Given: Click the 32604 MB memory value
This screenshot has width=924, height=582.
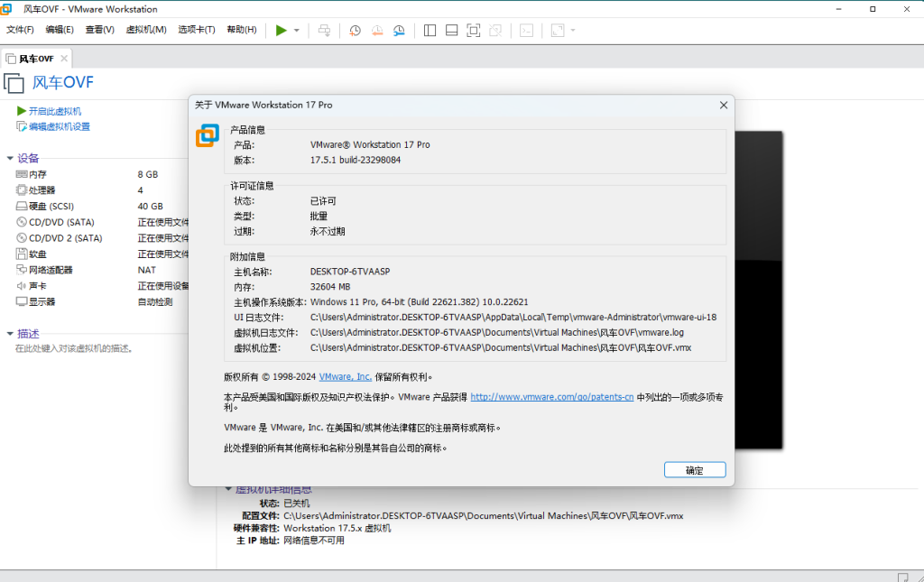Looking at the screenshot, I should point(330,287).
